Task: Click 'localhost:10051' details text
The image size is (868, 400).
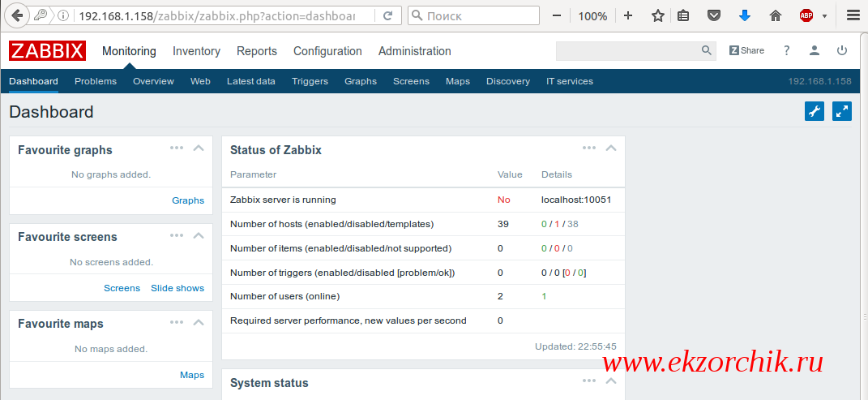Action: click(x=576, y=200)
